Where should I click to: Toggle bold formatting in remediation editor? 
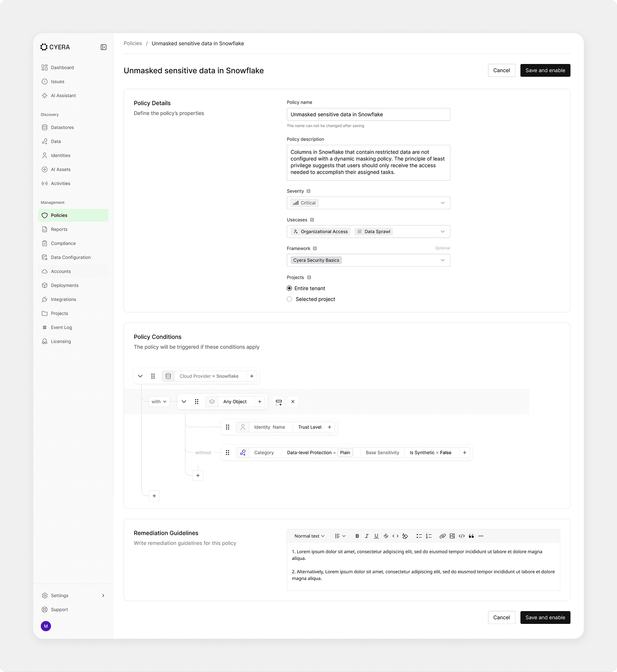(x=357, y=536)
